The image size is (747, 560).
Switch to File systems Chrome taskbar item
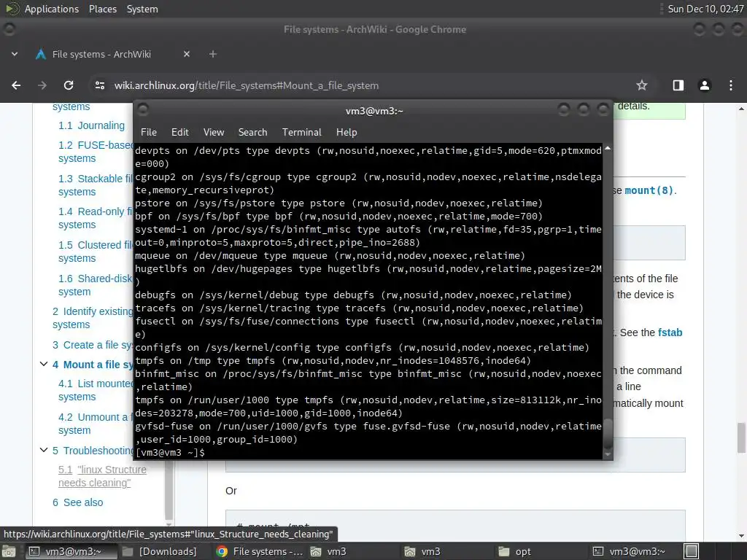(259, 551)
